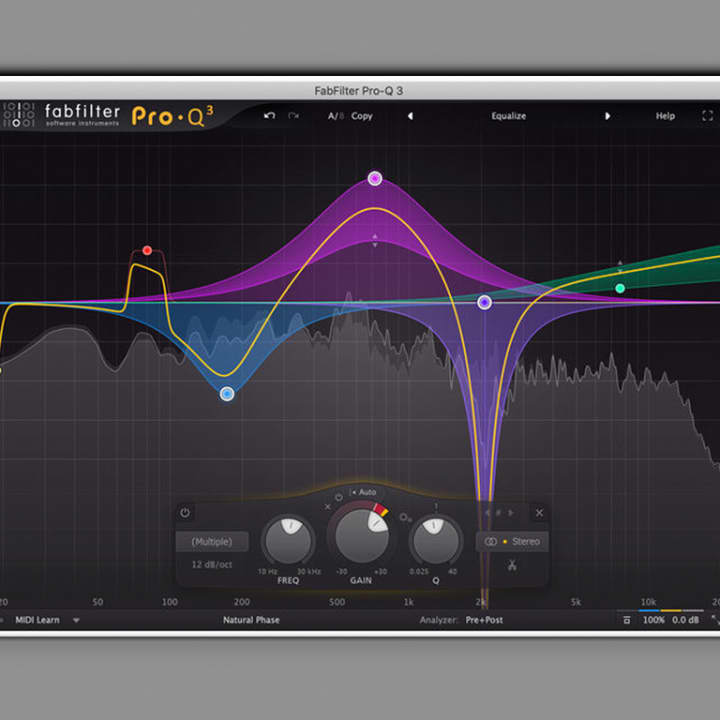Click the dynamic range arrows on magenta band

pos(375,240)
